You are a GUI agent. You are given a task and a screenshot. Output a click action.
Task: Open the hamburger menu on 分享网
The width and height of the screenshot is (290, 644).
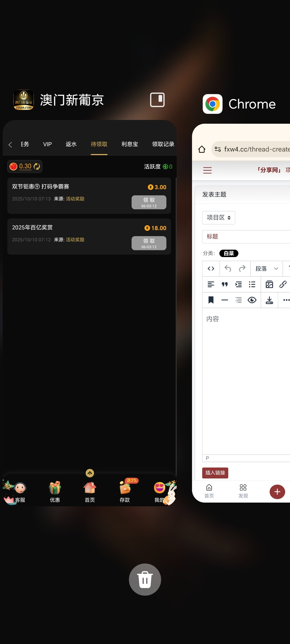(x=207, y=170)
